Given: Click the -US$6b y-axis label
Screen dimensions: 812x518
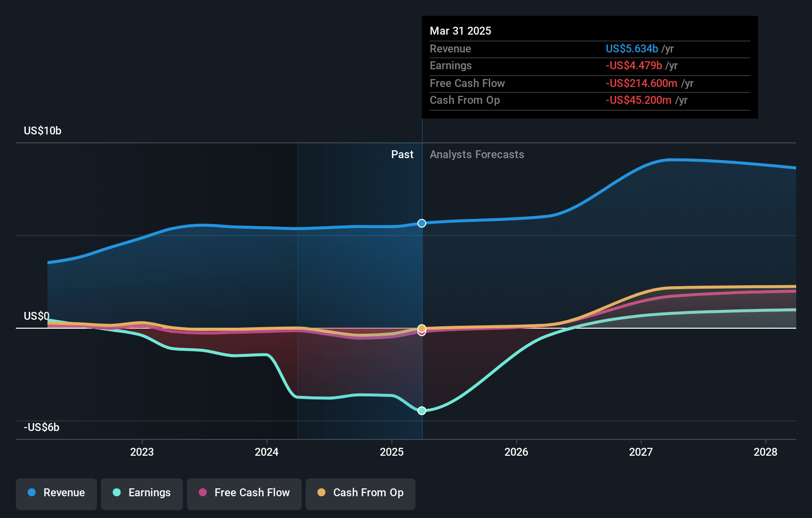Looking at the screenshot, I should coord(42,427).
